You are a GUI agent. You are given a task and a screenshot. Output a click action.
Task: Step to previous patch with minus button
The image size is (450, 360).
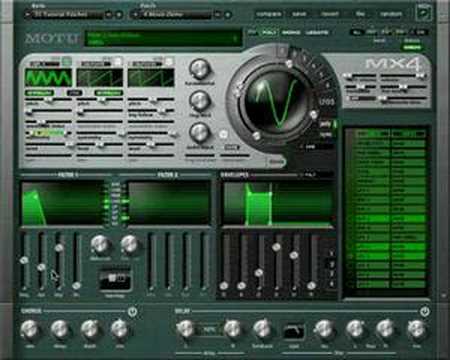pos(217,15)
